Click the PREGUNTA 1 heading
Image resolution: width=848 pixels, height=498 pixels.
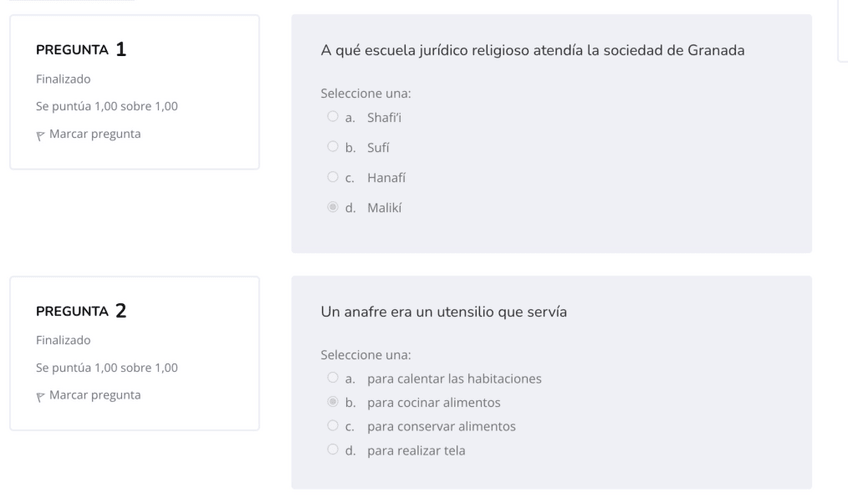[81, 50]
